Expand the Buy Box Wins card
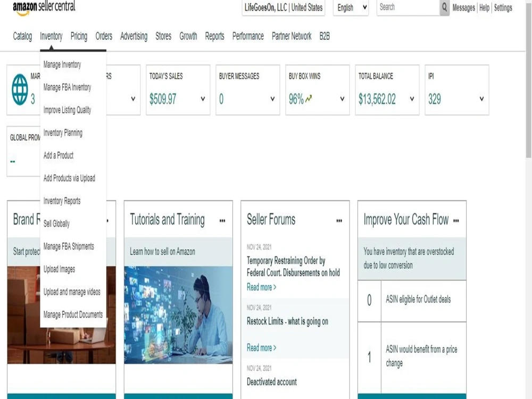Viewport: 532px width, 399px height. point(342,99)
